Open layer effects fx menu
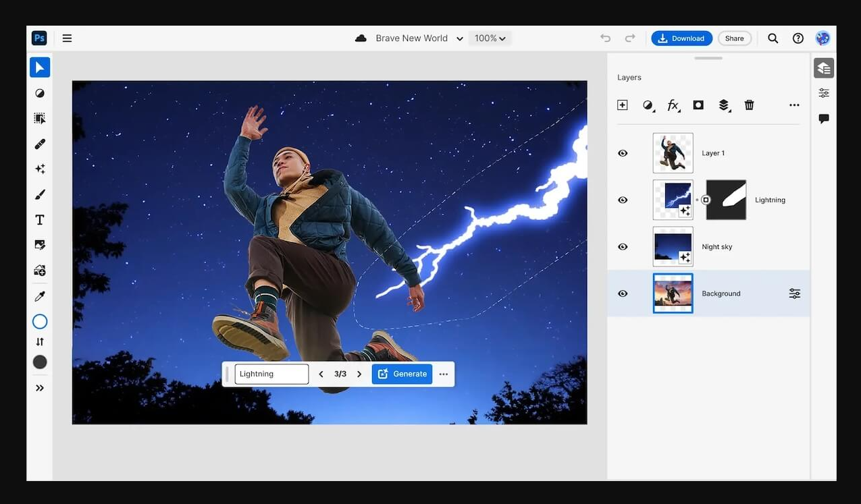The width and height of the screenshot is (861, 504). point(673,105)
